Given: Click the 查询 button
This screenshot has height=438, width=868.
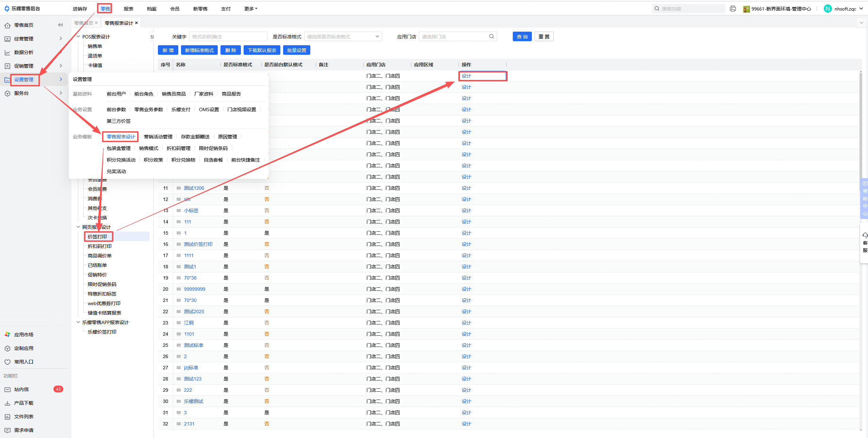Looking at the screenshot, I should [x=522, y=36].
